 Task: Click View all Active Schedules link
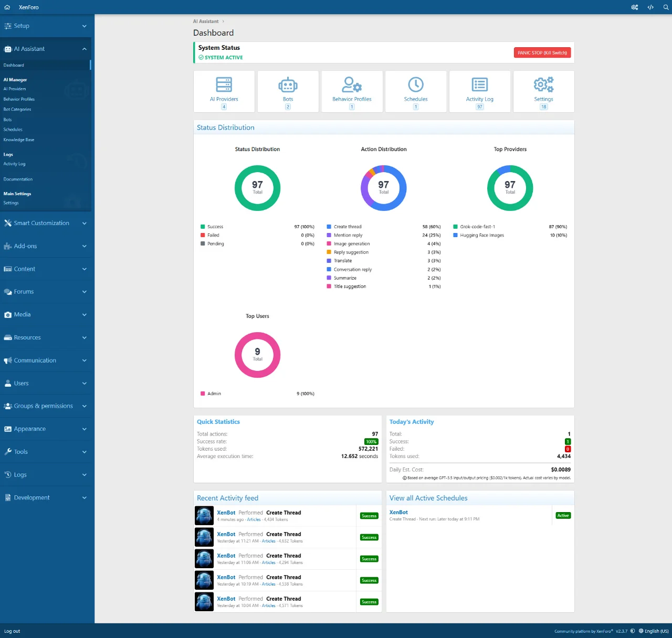(x=428, y=498)
